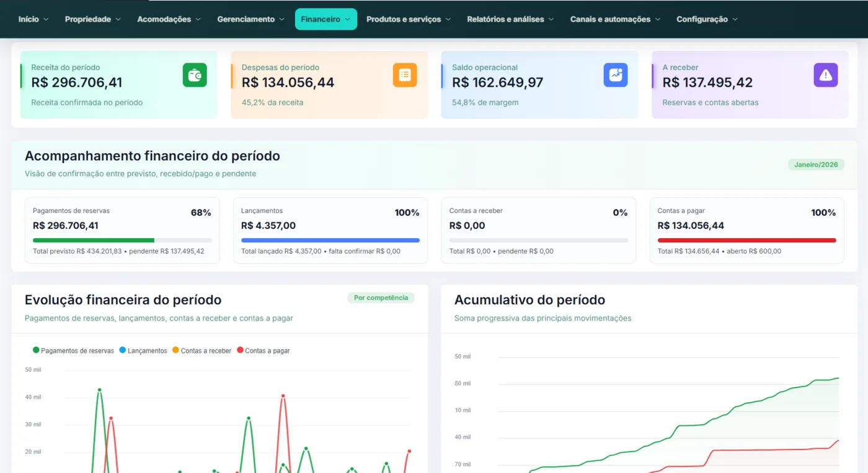Click the Acumulativo do período heading
868x473 pixels.
coord(529,300)
